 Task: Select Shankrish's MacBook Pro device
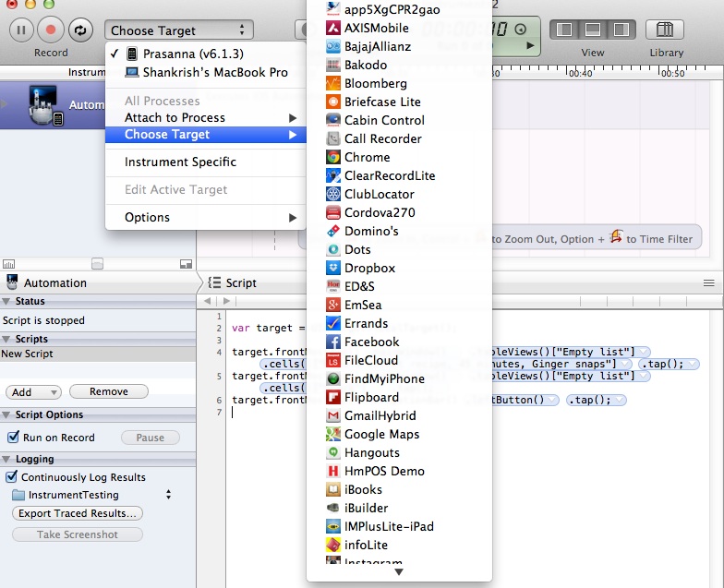207,72
